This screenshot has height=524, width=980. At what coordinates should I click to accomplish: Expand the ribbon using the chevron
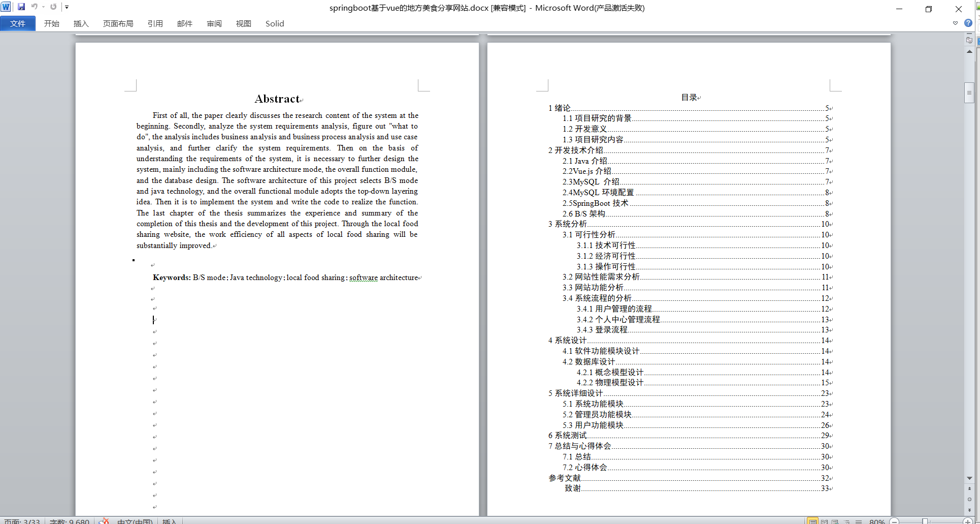[x=955, y=23]
